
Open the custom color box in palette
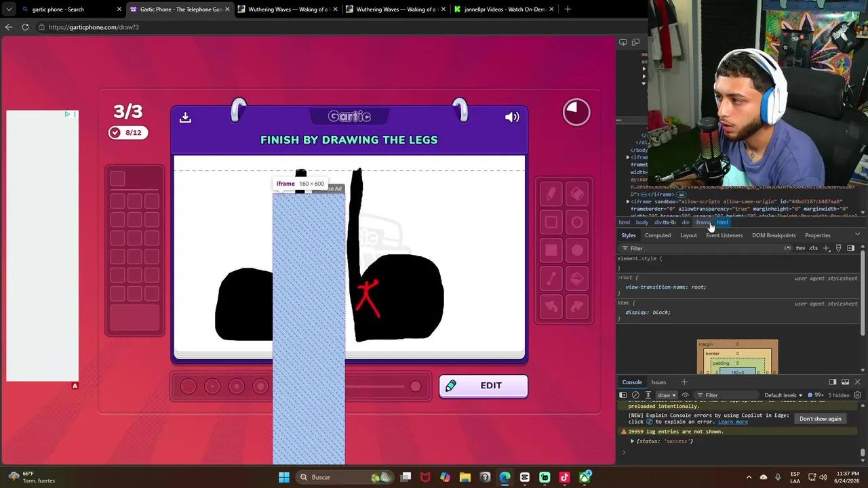(x=134, y=317)
